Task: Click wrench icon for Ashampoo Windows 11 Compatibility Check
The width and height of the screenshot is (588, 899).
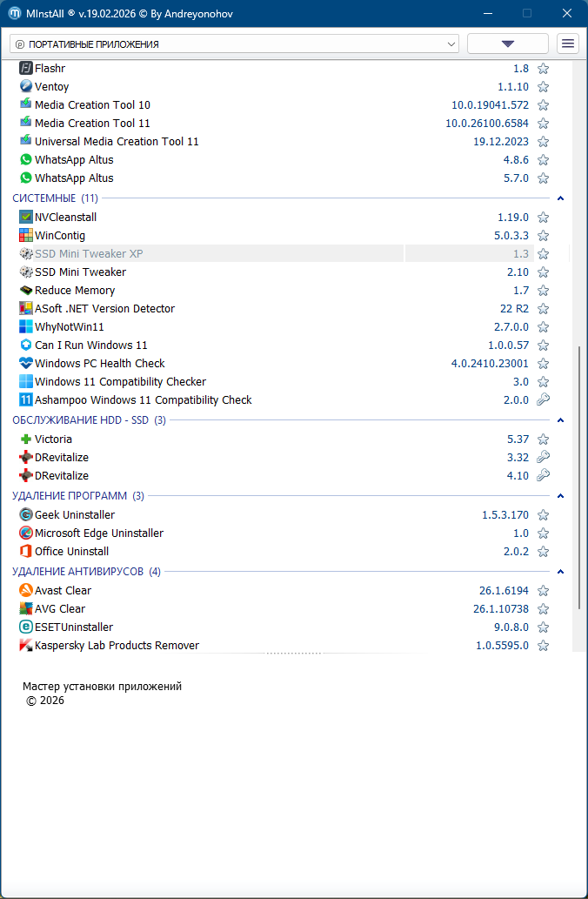Action: click(x=543, y=400)
